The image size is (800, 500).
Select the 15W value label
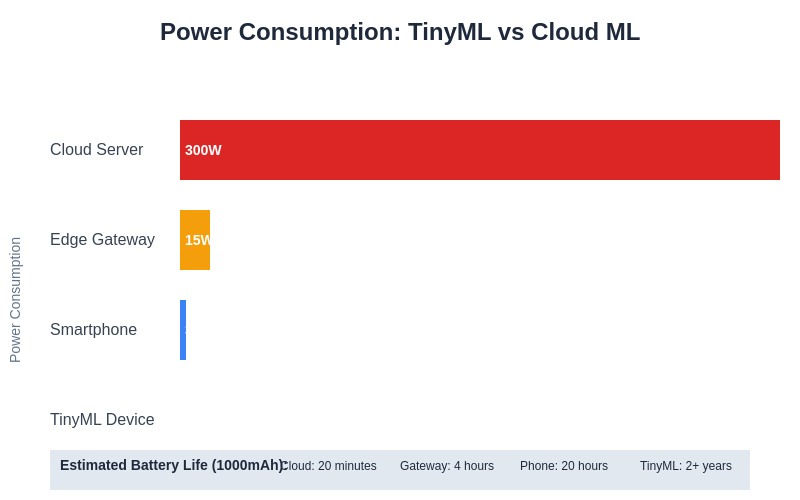point(197,240)
